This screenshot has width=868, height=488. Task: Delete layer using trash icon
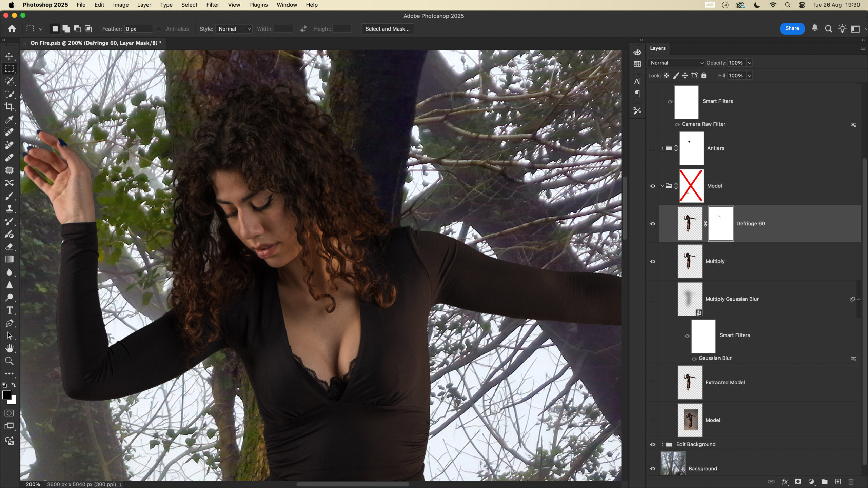pos(851,482)
